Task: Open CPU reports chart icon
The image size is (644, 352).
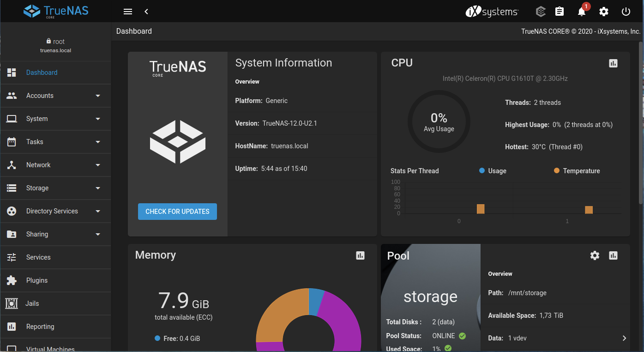Action: click(613, 63)
